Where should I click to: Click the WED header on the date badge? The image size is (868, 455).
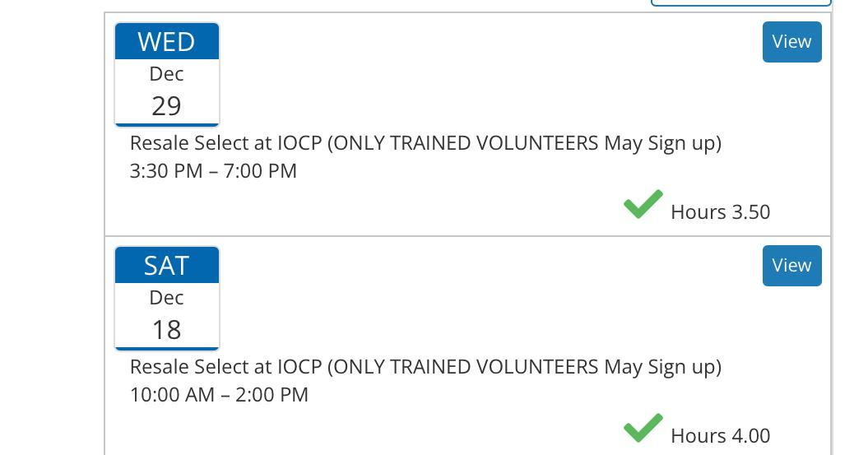(x=166, y=41)
